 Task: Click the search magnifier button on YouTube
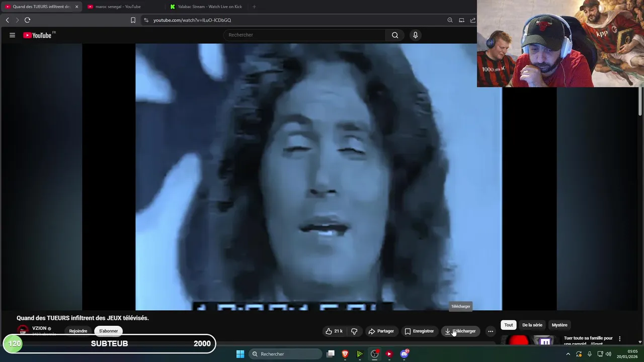[x=395, y=35]
